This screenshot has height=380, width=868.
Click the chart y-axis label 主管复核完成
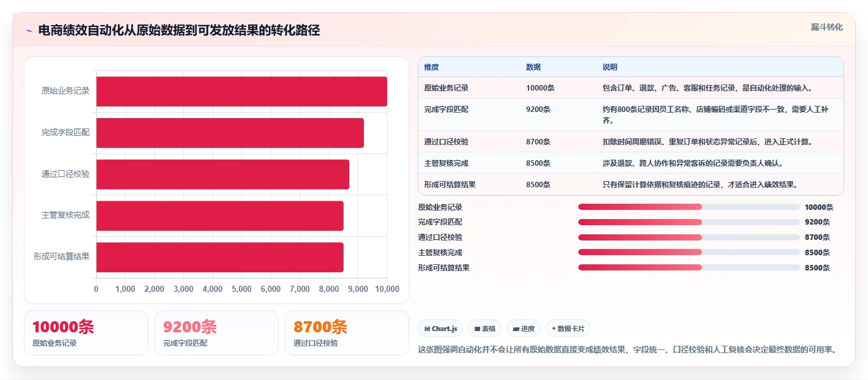(x=66, y=215)
